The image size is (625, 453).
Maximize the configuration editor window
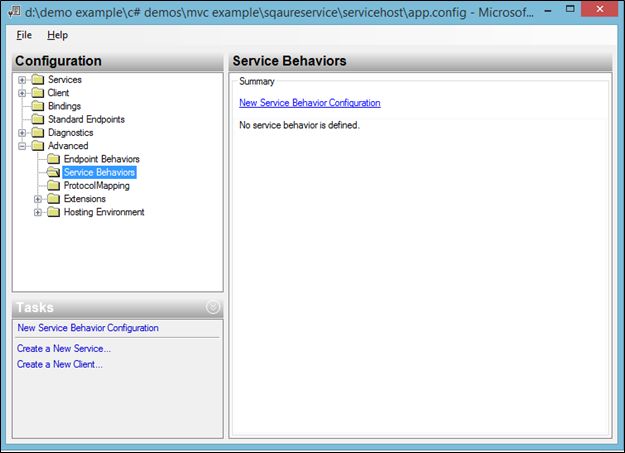point(570,9)
